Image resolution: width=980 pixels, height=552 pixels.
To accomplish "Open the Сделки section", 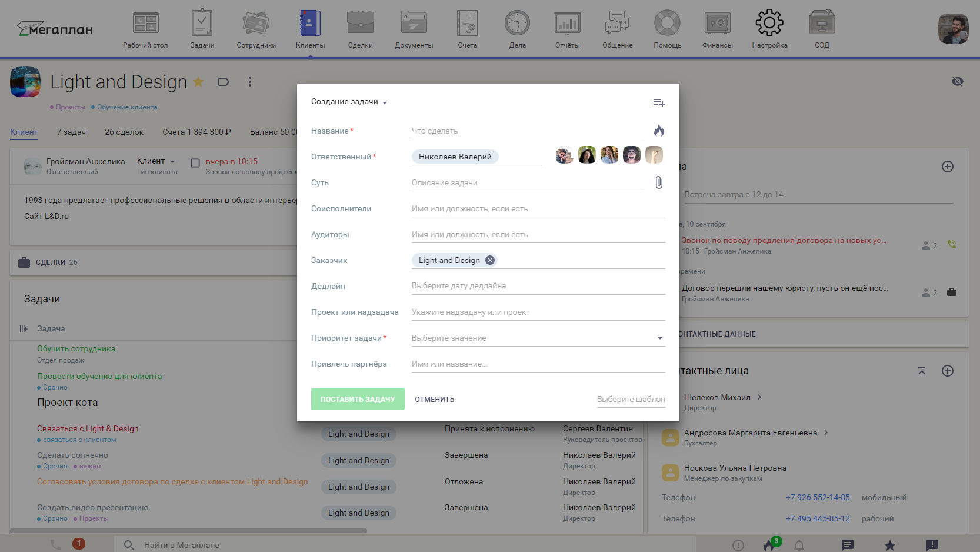I will (x=360, y=29).
